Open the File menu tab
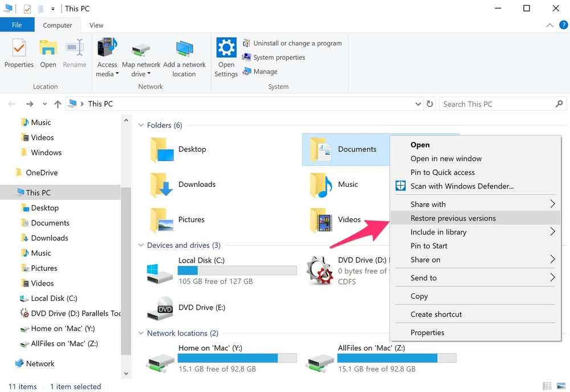The width and height of the screenshot is (570, 392). 17,25
